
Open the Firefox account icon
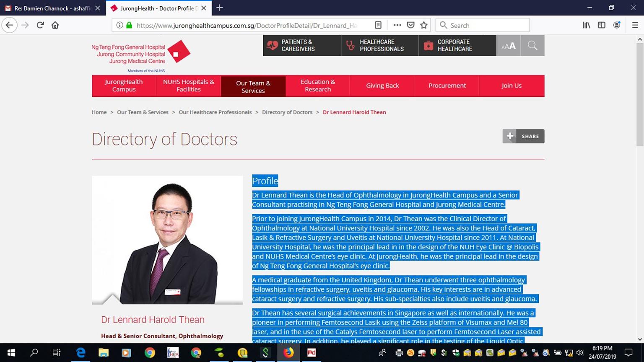coord(617,25)
